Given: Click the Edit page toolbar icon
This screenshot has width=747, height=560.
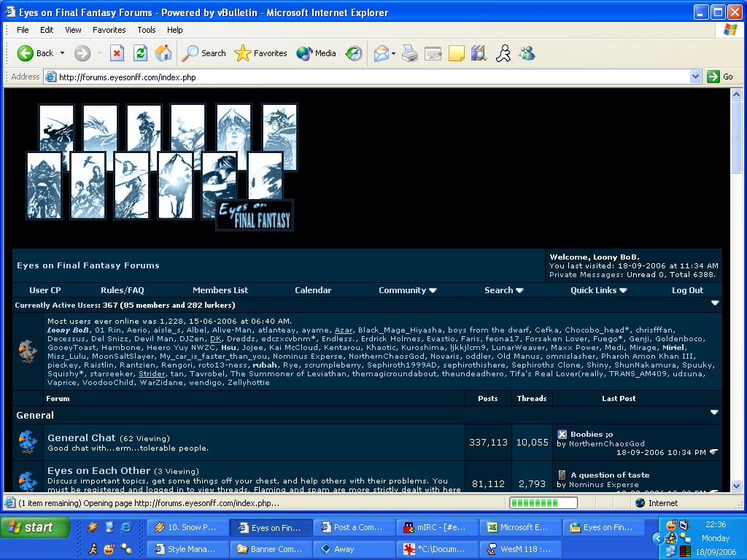Looking at the screenshot, I should (x=433, y=52).
